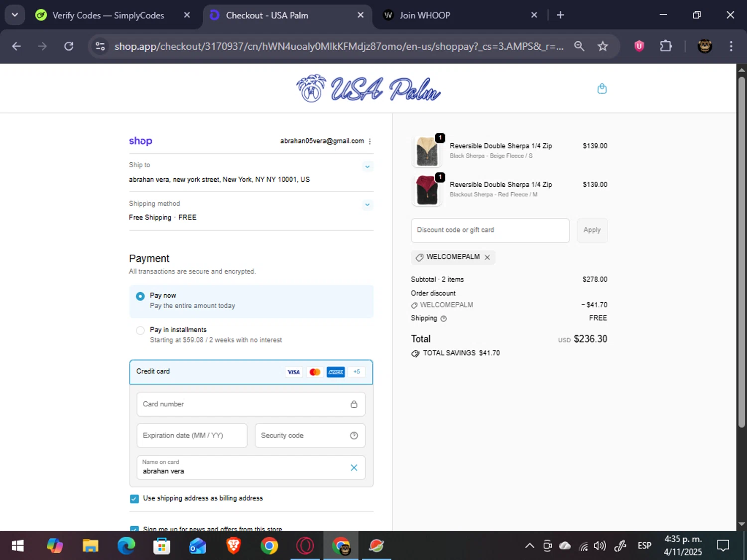Screen dimensions: 747x560
Task: Expand the Shipping method section
Action: tap(367, 205)
